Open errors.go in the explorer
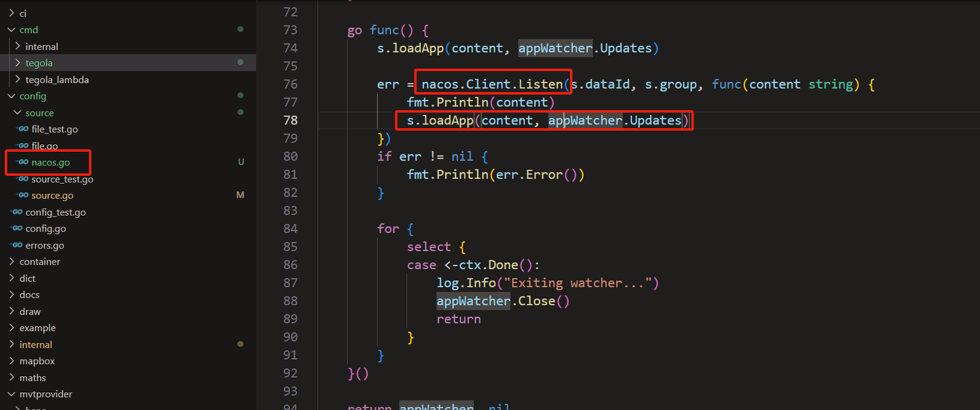This screenshot has width=980, height=410. (45, 245)
